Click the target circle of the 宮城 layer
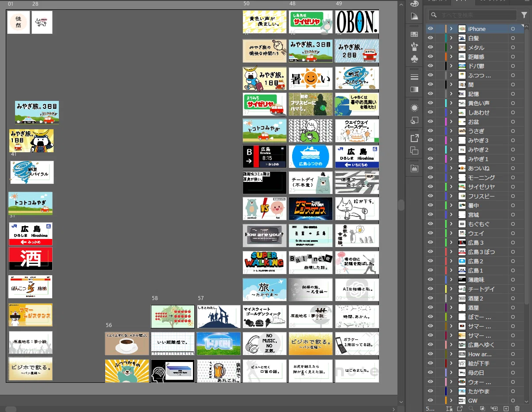532x412 pixels. [x=513, y=215]
